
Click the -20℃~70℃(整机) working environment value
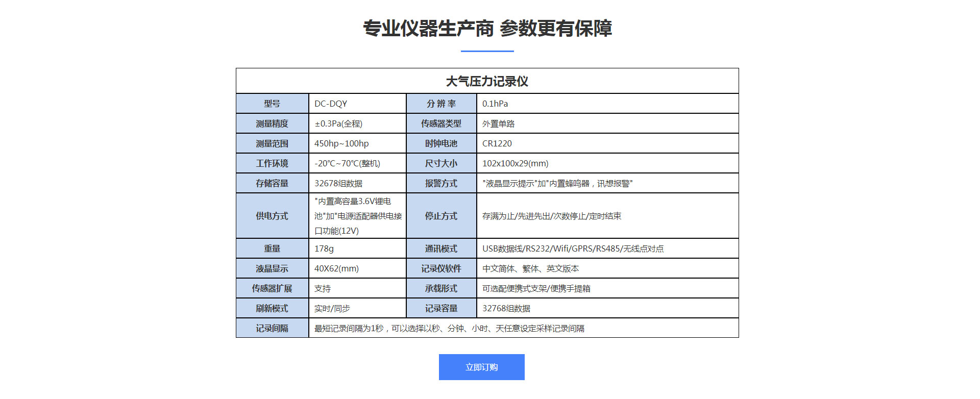(347, 163)
